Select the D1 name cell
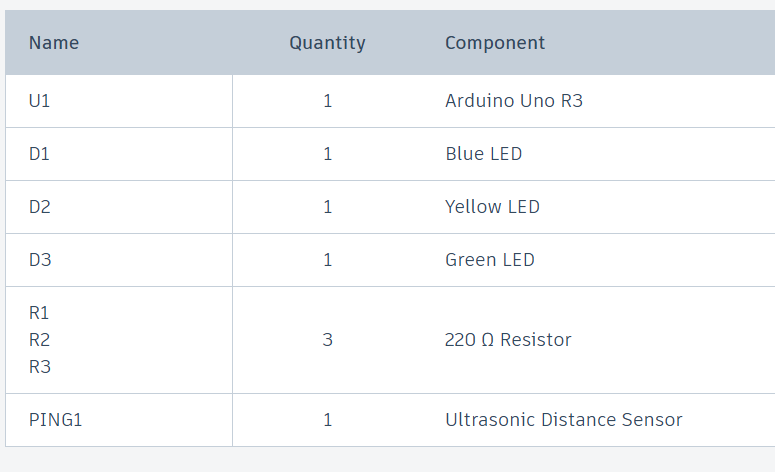The image size is (775, 472). (39, 154)
